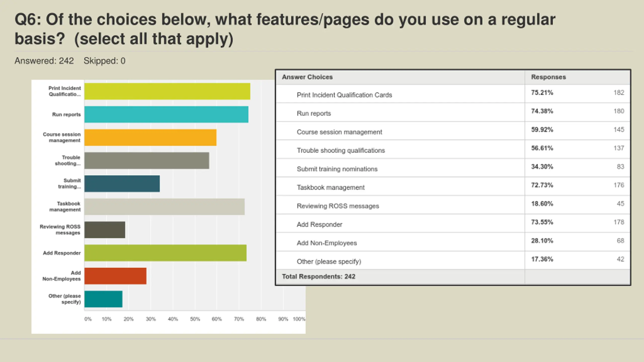
Task: Click the 74.38% value for Run reports
Action: coord(542,111)
